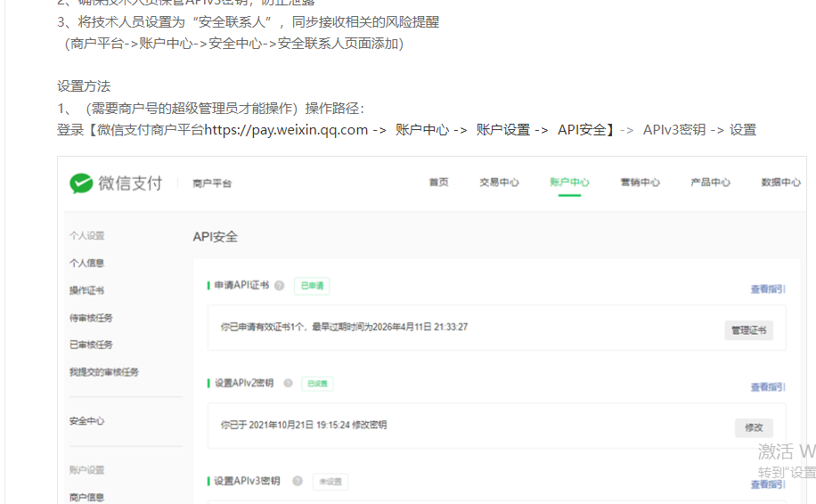Switch to 交易中心 tab

pos(499,182)
